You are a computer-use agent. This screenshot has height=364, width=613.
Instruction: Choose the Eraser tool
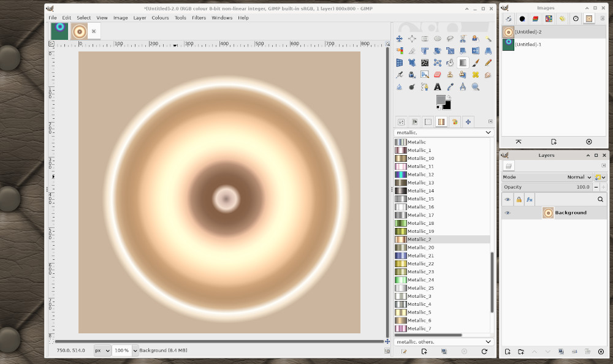tap(437, 75)
